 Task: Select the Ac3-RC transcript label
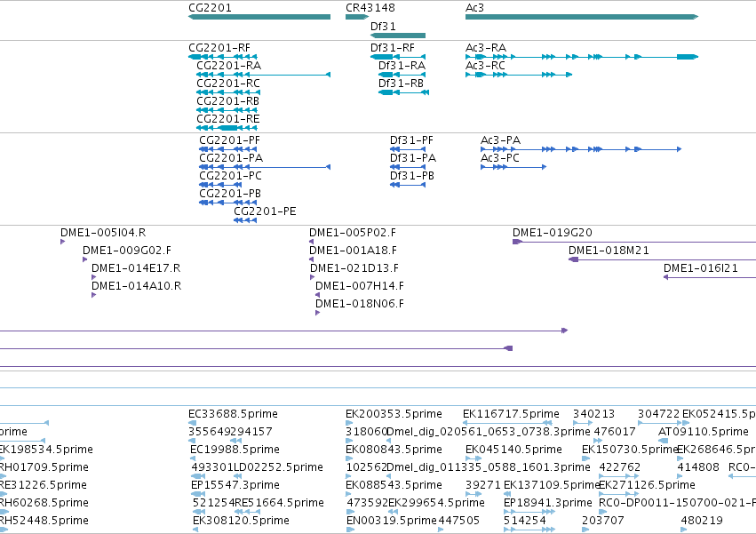[x=486, y=66]
